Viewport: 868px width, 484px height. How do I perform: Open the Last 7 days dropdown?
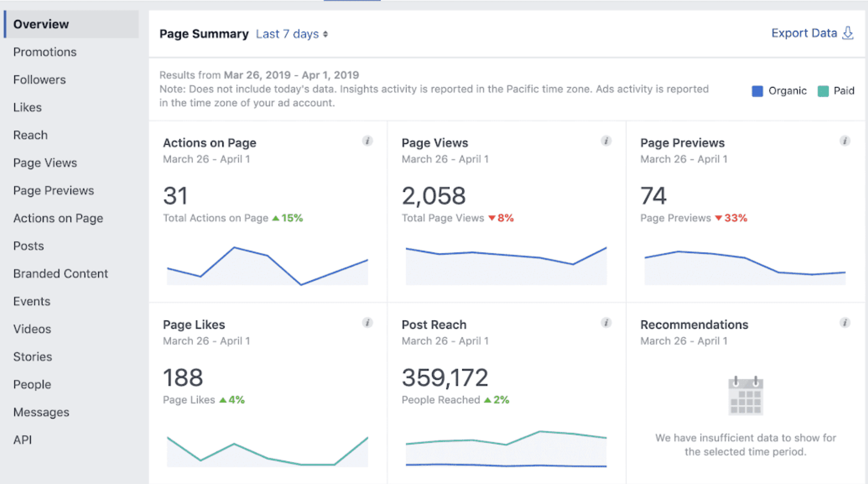[292, 34]
